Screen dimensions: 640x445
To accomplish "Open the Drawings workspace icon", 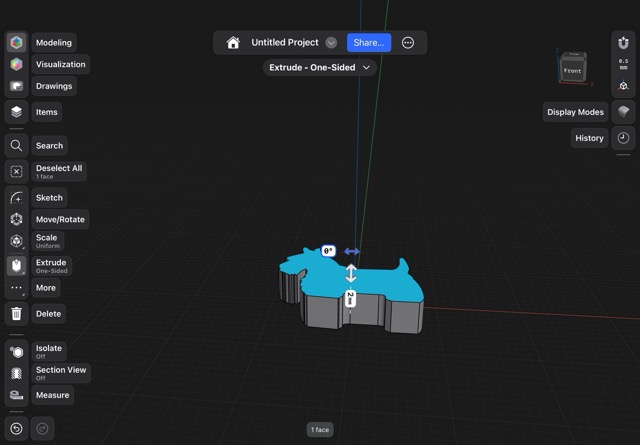I will (16, 86).
